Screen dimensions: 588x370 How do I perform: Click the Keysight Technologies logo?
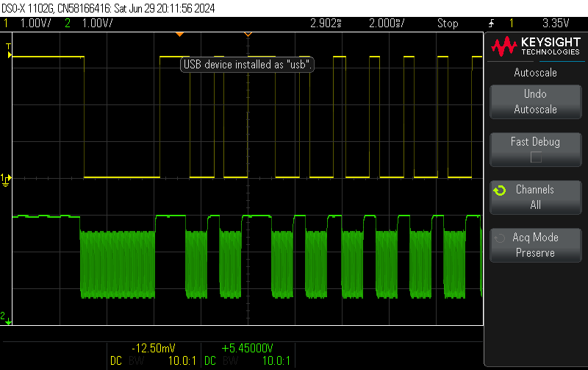pos(536,46)
